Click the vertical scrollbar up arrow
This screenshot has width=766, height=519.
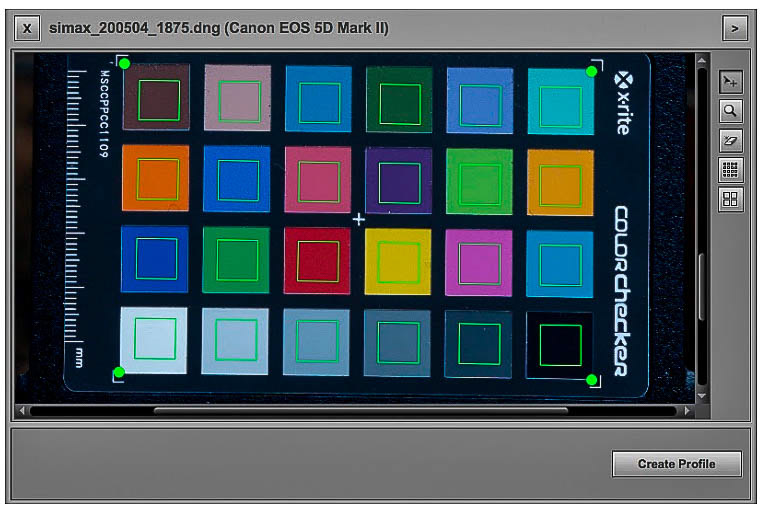pos(702,60)
